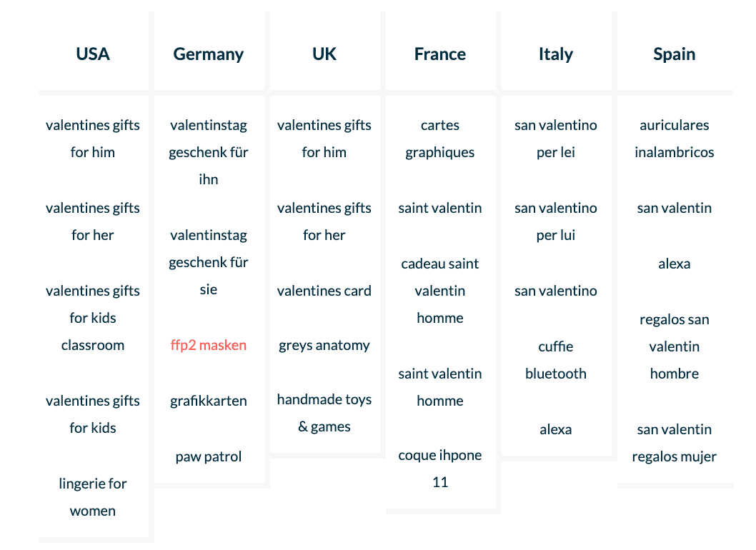Open the "coque ihpone 11" entry

pos(440,469)
